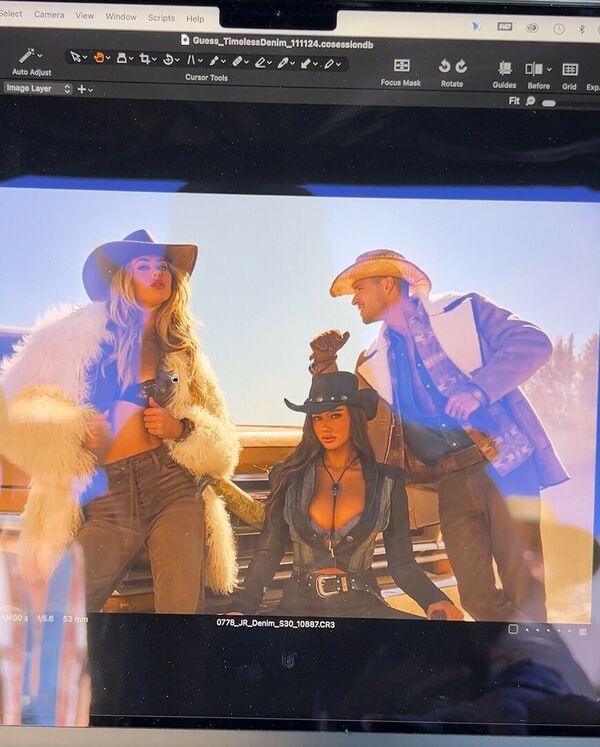Open the Help menu
This screenshot has width=600, height=747.
[195, 19]
